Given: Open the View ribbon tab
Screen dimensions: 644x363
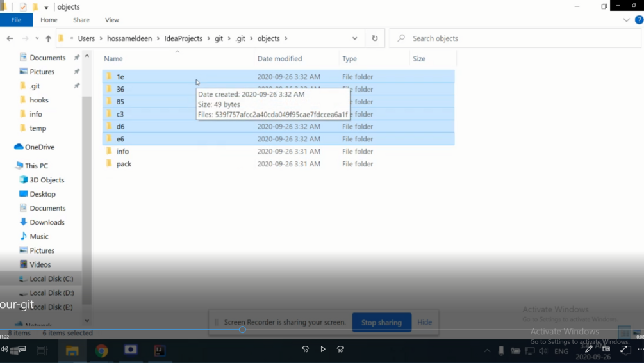Looking at the screenshot, I should (x=111, y=20).
